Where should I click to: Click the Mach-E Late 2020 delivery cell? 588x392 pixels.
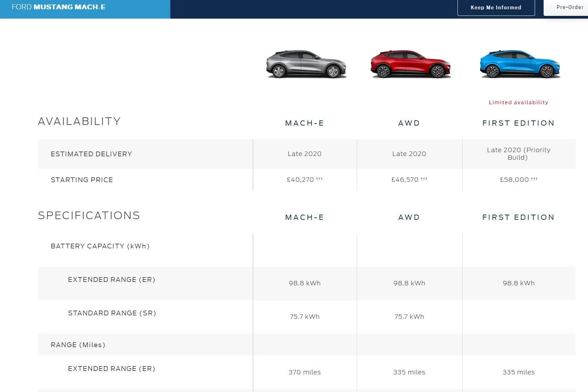pos(305,154)
